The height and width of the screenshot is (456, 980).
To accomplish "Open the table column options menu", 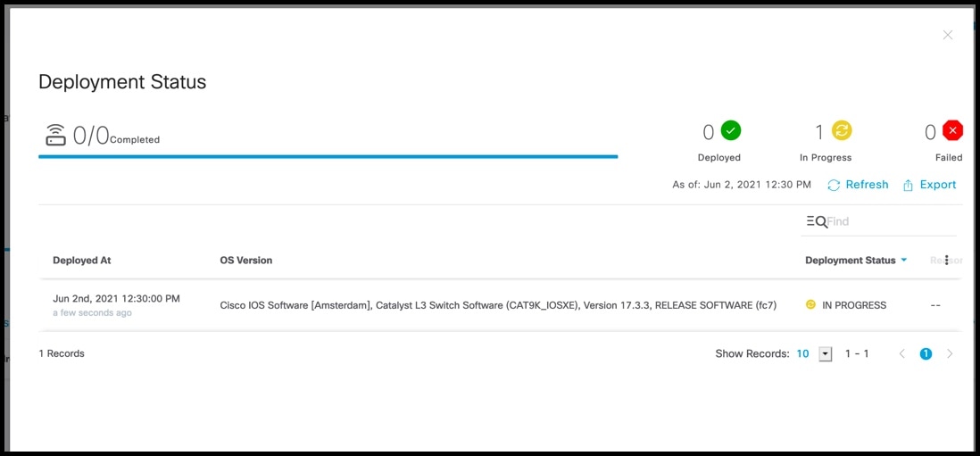I will click(x=947, y=260).
